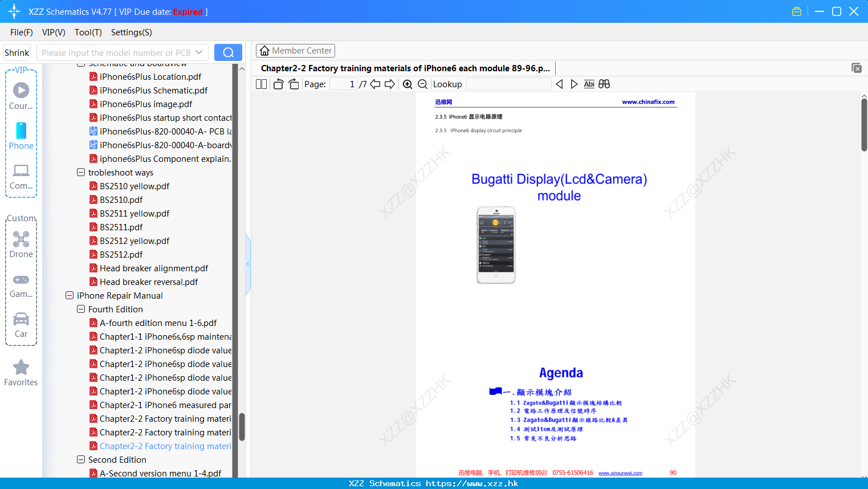The image size is (868, 489).
Task: Click the model number search input
Action: coord(116,52)
